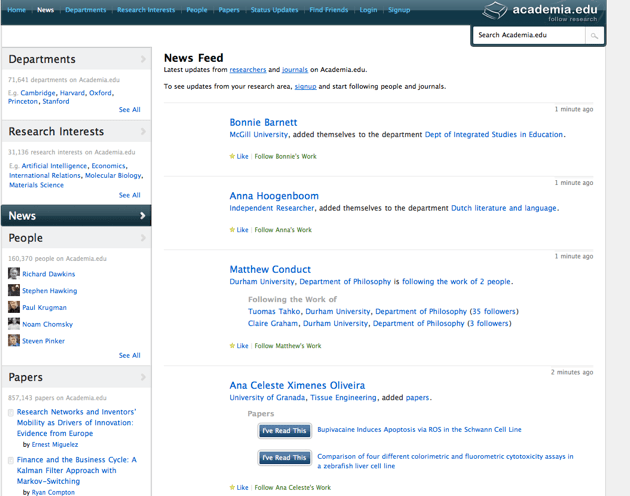Open the researchers link in News Feed intro
This screenshot has width=630, height=496.
[x=248, y=70]
